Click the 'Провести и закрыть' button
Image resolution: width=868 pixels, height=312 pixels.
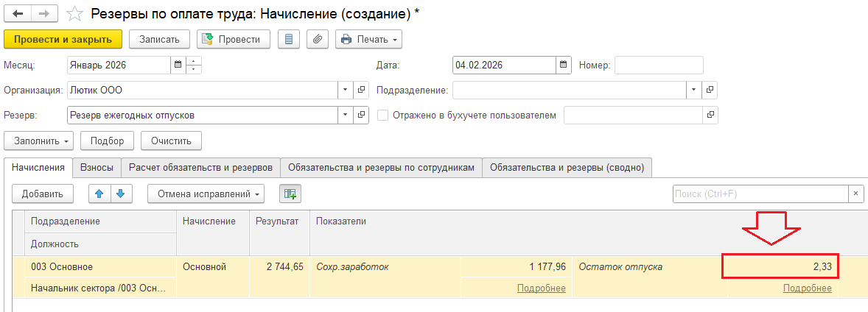63,39
